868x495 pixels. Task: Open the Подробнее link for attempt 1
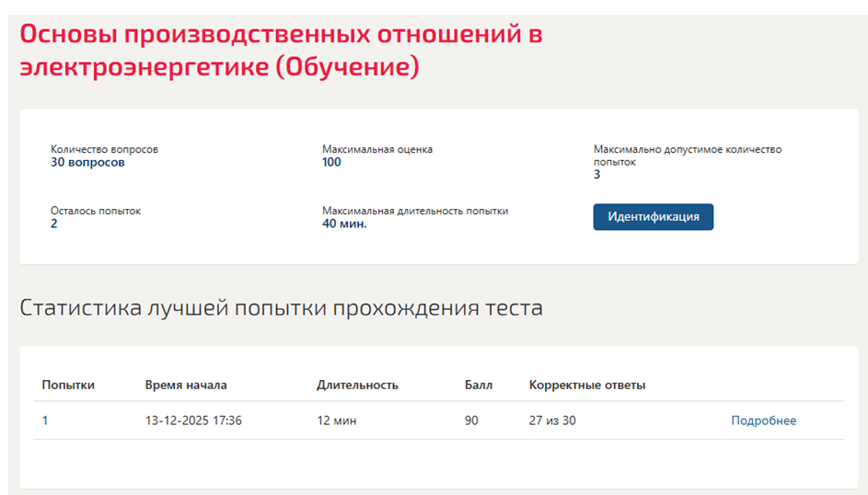pyautogui.click(x=763, y=420)
